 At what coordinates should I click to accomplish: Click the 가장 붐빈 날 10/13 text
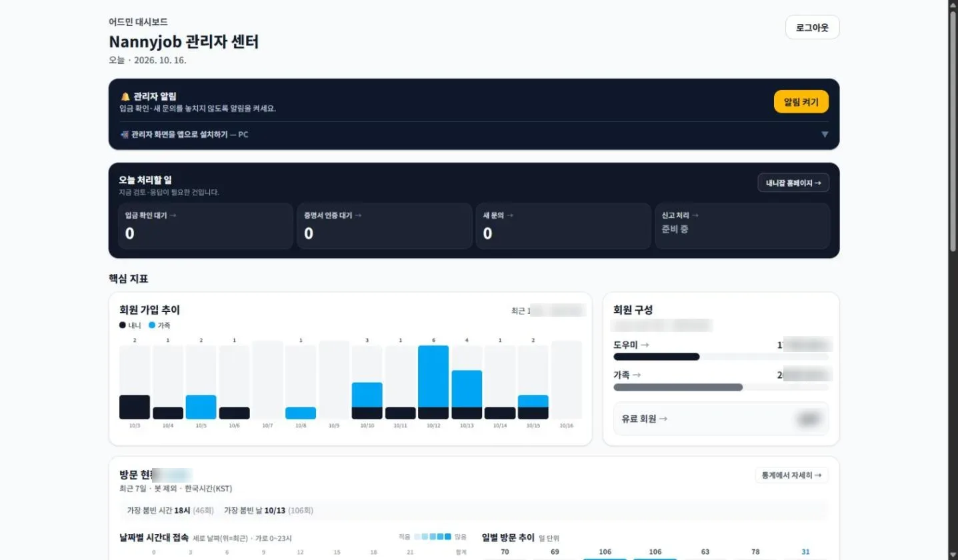(x=268, y=511)
